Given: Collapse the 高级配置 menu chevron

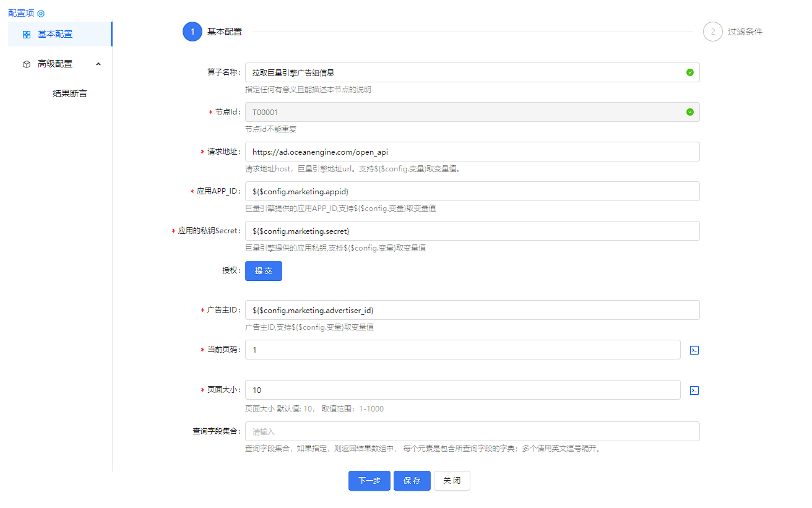Looking at the screenshot, I should click(98, 64).
